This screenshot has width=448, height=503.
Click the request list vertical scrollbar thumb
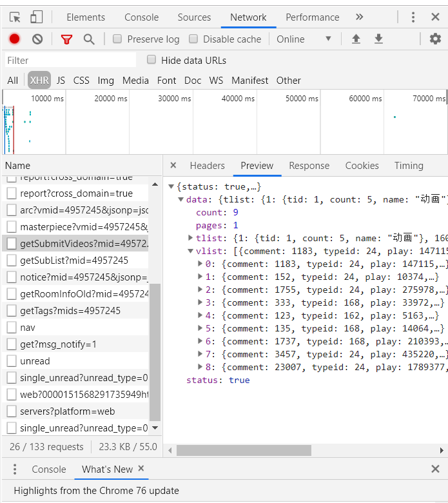155,352
